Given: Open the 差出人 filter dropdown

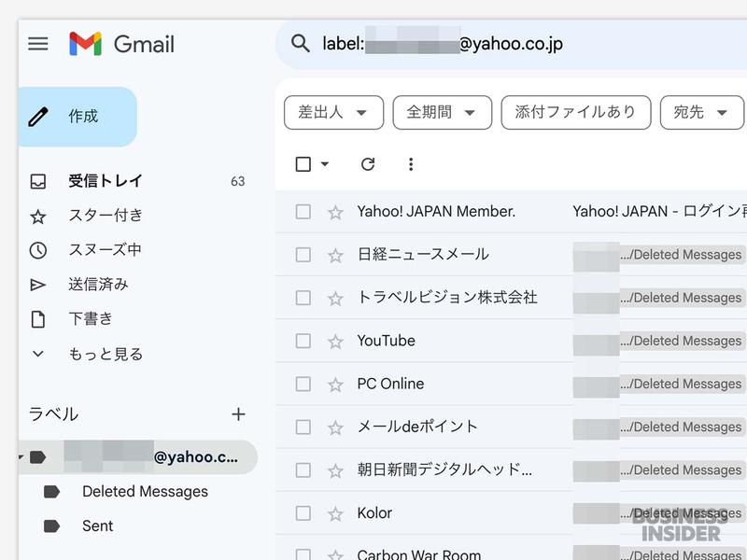Looking at the screenshot, I should click(x=333, y=112).
